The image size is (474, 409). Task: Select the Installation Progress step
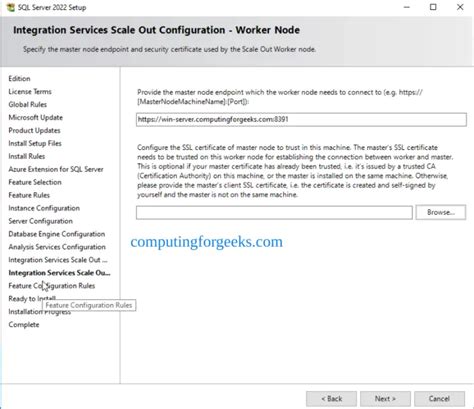(39, 312)
